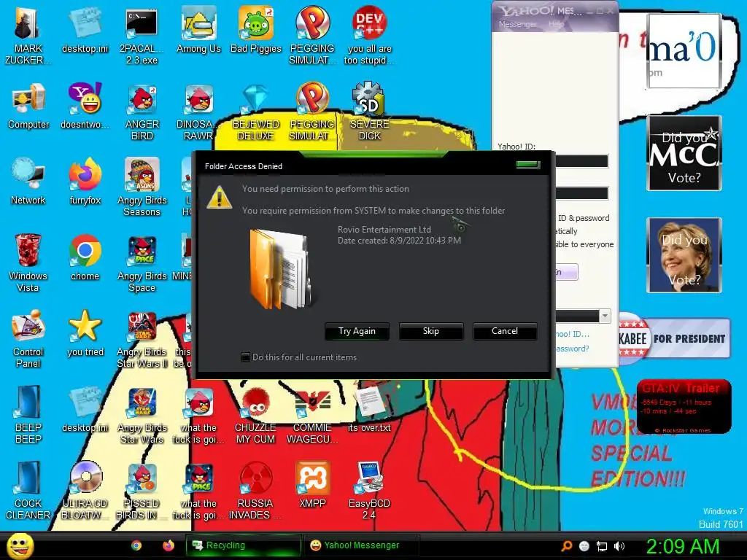Click the 'Did you McC Vote?' gadget
The image size is (747, 560).
tap(684, 153)
